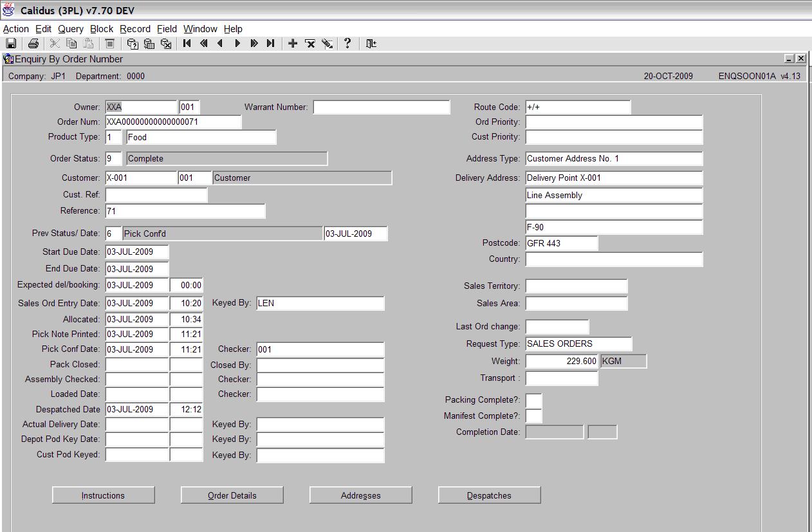Click the Help question mark icon
The height and width of the screenshot is (532, 812).
[347, 43]
